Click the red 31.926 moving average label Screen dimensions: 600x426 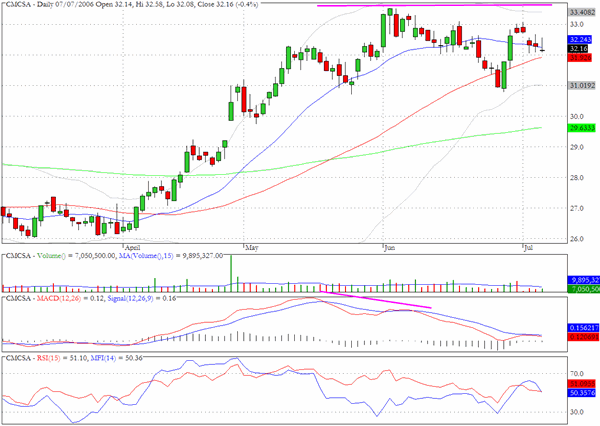[x=580, y=58]
